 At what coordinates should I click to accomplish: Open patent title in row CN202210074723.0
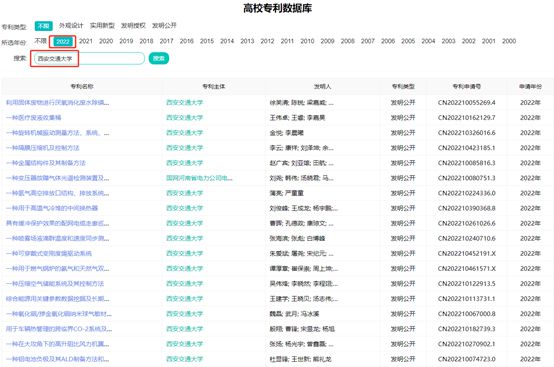[x=58, y=359]
